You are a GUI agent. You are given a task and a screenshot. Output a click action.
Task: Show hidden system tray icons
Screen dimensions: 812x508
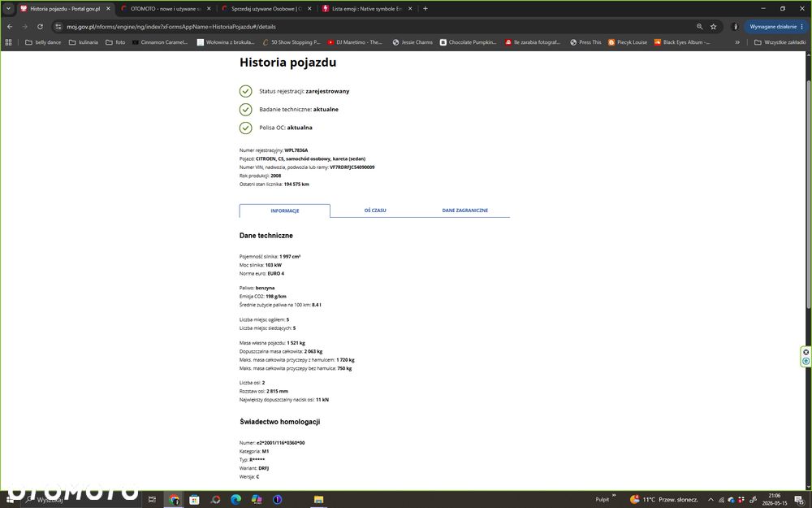click(x=710, y=499)
